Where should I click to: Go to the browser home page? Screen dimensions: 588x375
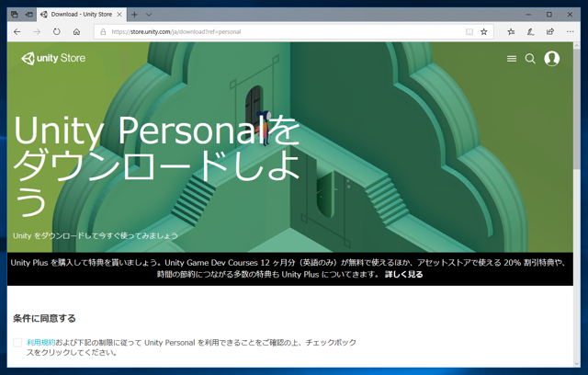(x=76, y=32)
